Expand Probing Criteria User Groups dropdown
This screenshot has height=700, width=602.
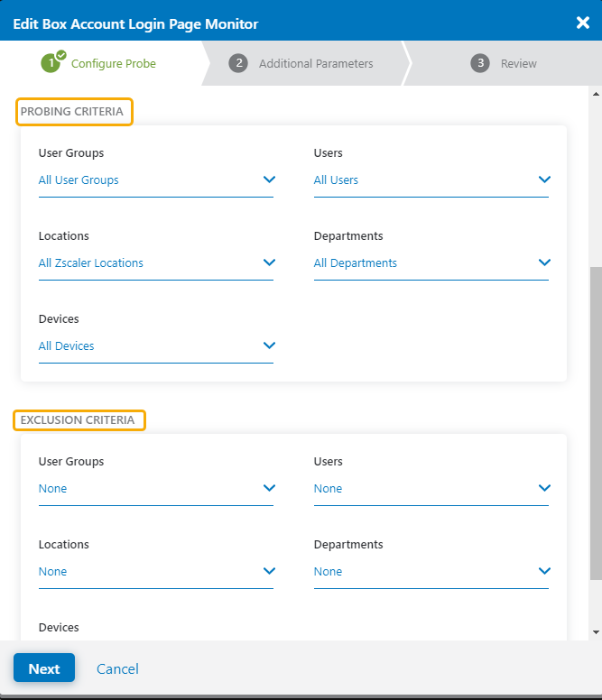tap(155, 180)
